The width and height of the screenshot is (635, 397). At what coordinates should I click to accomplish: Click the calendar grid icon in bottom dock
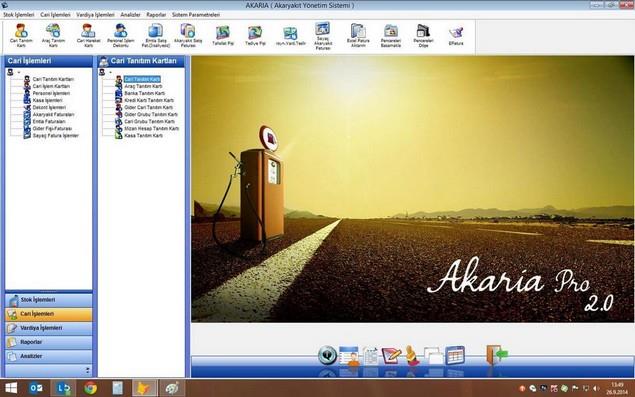click(455, 355)
